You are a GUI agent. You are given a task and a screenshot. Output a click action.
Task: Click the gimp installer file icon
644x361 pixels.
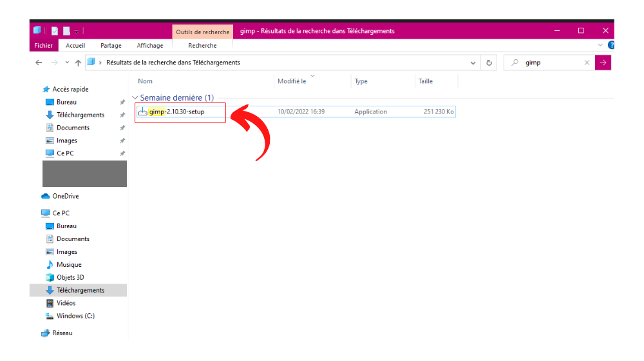[x=142, y=112]
